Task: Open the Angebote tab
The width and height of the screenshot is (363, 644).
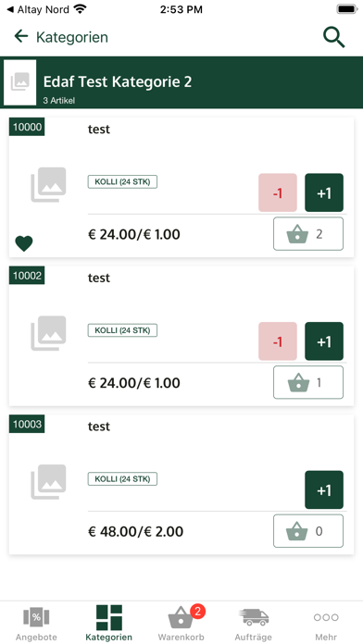Action: point(36,623)
